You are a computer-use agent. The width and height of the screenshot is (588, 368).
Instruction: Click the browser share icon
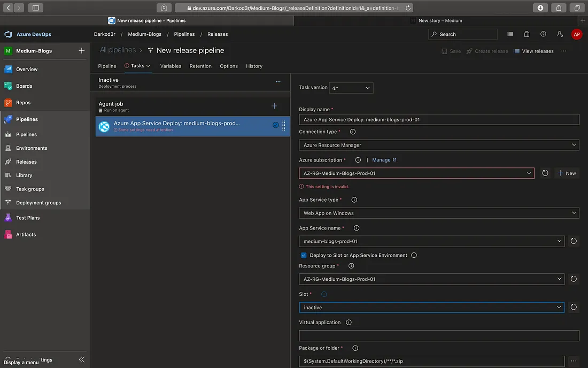(x=559, y=8)
